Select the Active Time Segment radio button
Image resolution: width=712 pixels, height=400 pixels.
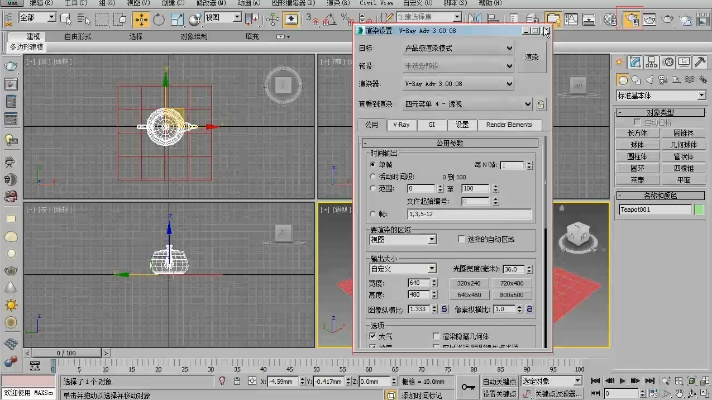373,175
